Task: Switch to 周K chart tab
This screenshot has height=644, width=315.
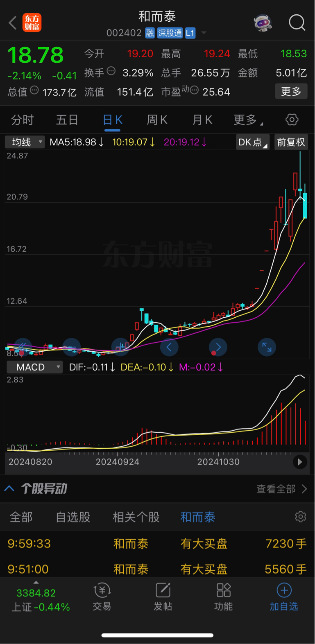Action: pyautogui.click(x=157, y=120)
